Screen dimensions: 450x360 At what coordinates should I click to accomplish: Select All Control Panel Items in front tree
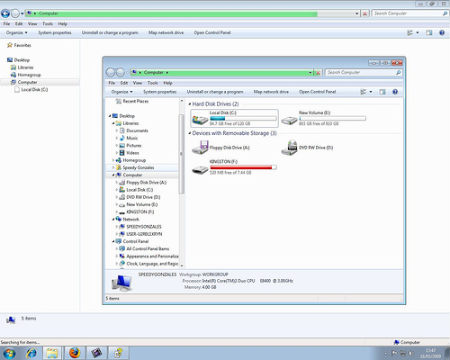(x=144, y=249)
